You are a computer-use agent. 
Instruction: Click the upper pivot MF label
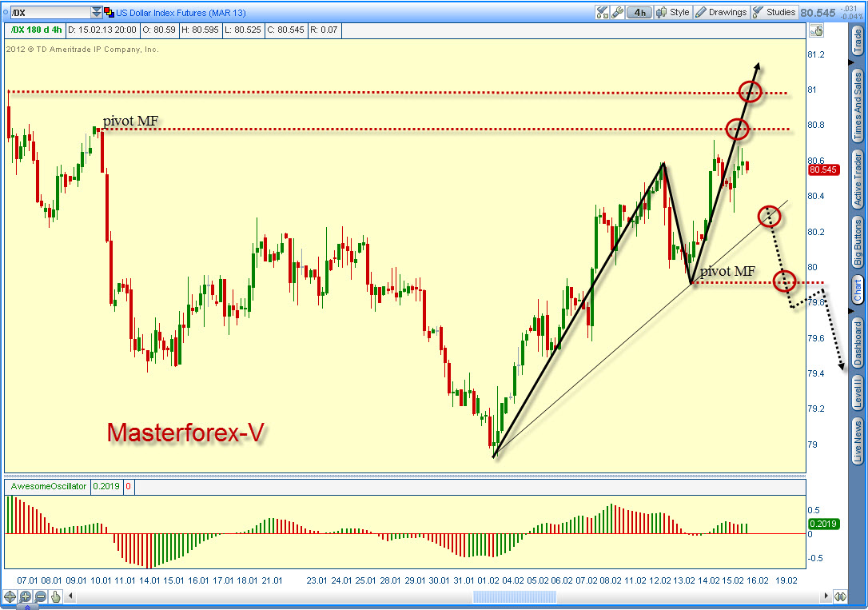(130, 121)
